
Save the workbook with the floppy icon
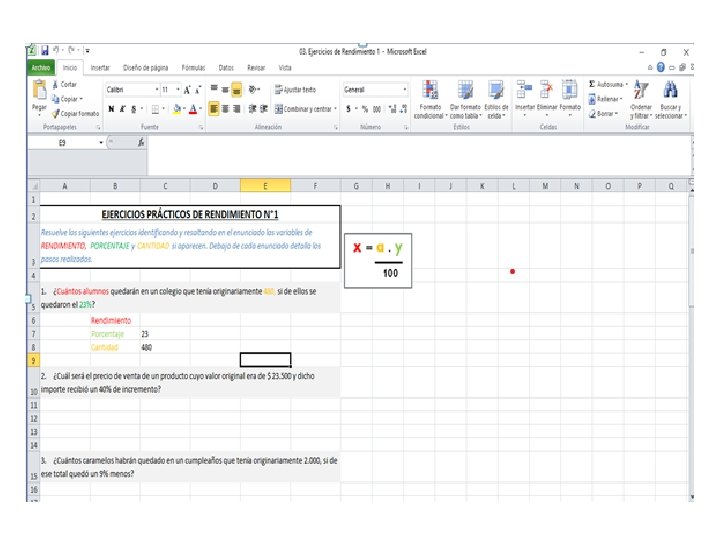coord(45,51)
